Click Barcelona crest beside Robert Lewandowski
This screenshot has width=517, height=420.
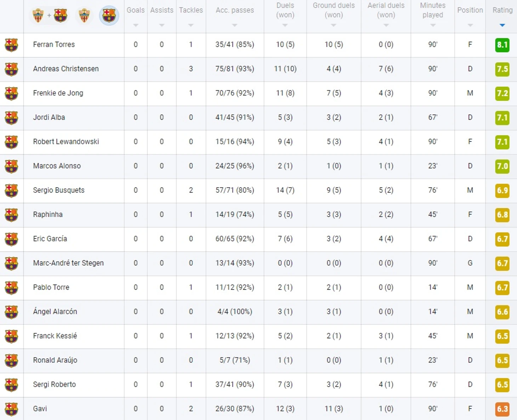(11, 142)
